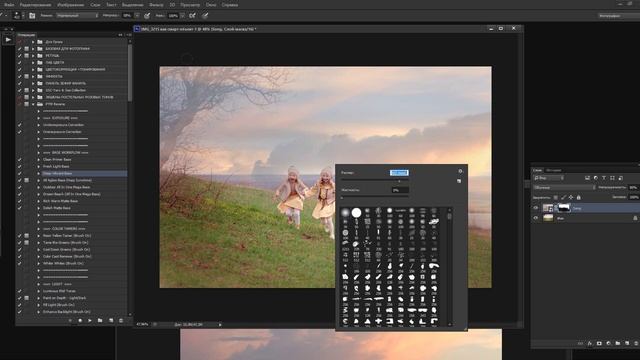Viewport: 640px width, 360px height.
Task: Hide the top masked layer via eye icon
Action: coord(536,208)
